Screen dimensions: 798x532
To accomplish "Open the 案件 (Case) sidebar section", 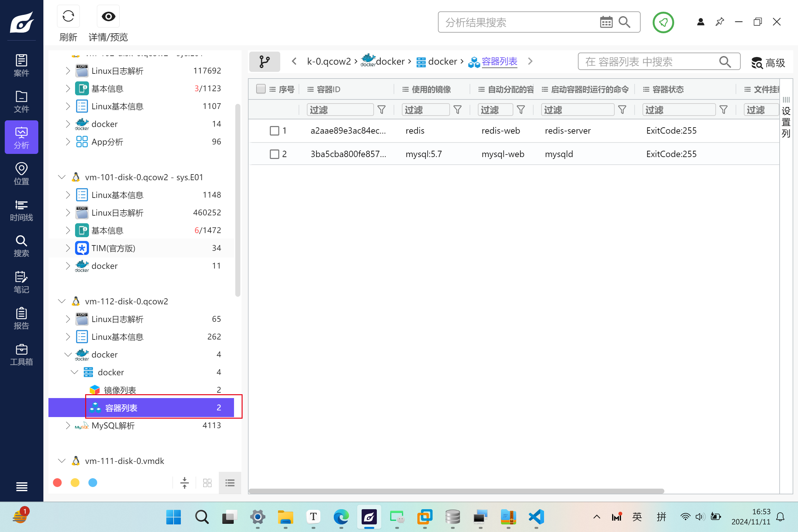I will click(x=22, y=65).
